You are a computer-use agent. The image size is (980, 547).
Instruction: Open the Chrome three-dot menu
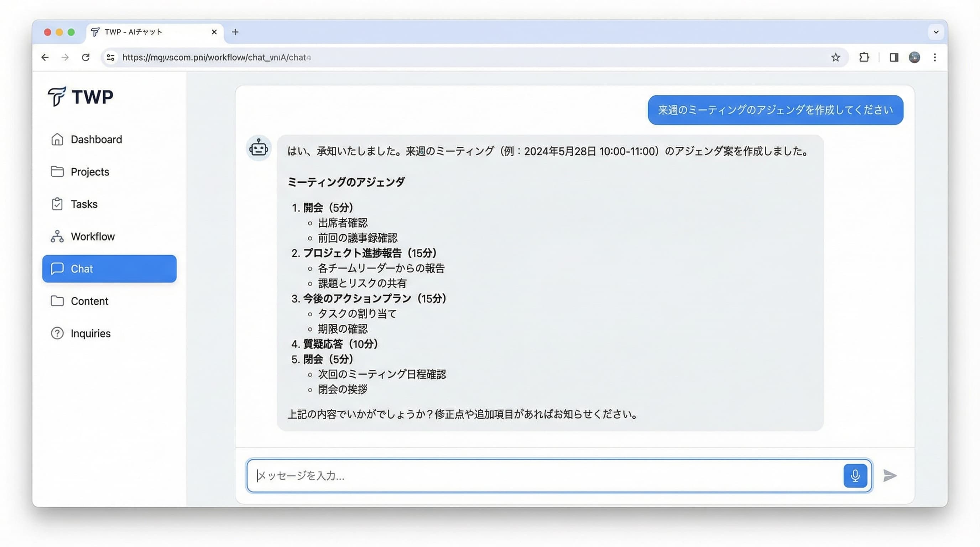click(x=935, y=57)
